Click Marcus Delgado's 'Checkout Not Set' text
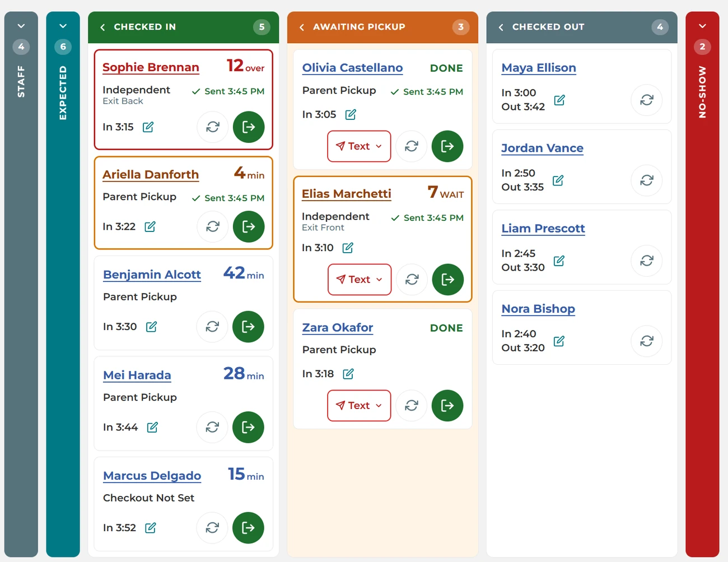The image size is (728, 562). 148,498
